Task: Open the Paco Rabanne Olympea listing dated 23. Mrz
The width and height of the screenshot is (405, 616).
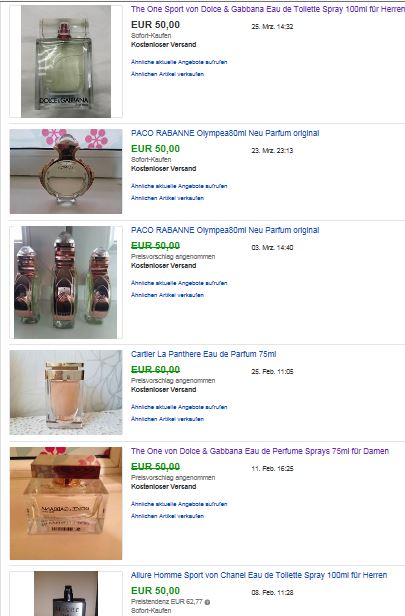Action: tap(225, 133)
